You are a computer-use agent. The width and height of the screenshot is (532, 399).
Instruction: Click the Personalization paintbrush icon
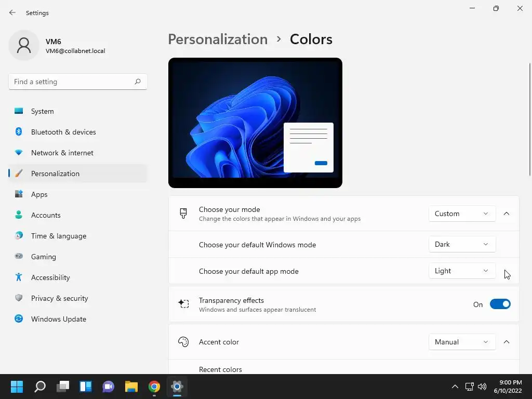(x=19, y=174)
